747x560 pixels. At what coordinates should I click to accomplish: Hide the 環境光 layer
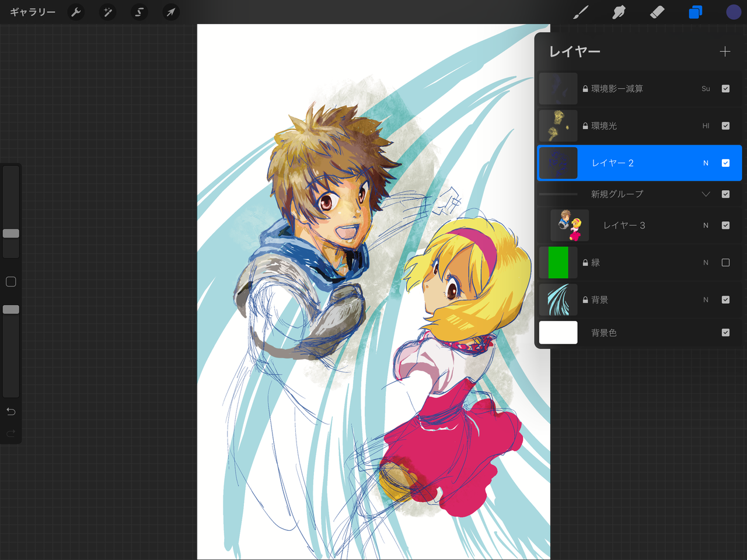coord(725,126)
